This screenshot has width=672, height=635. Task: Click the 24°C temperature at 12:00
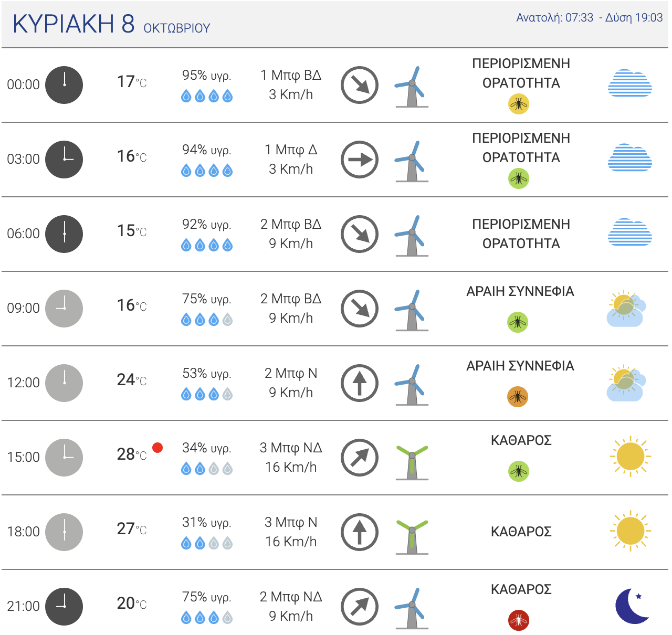coord(132,380)
